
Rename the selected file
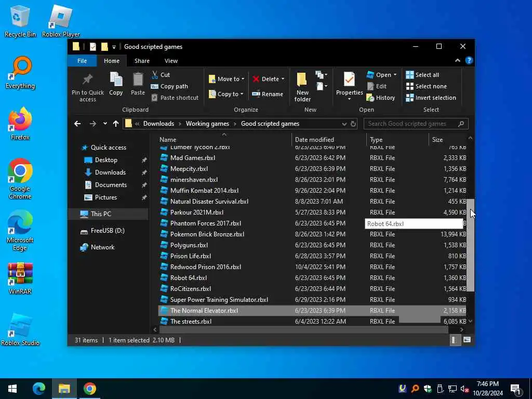click(x=268, y=94)
